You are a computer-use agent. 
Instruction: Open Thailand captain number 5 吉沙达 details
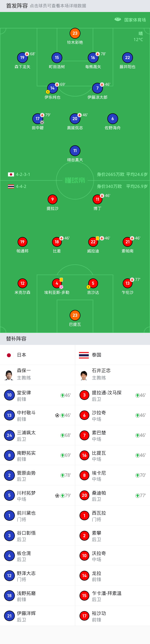(93, 283)
